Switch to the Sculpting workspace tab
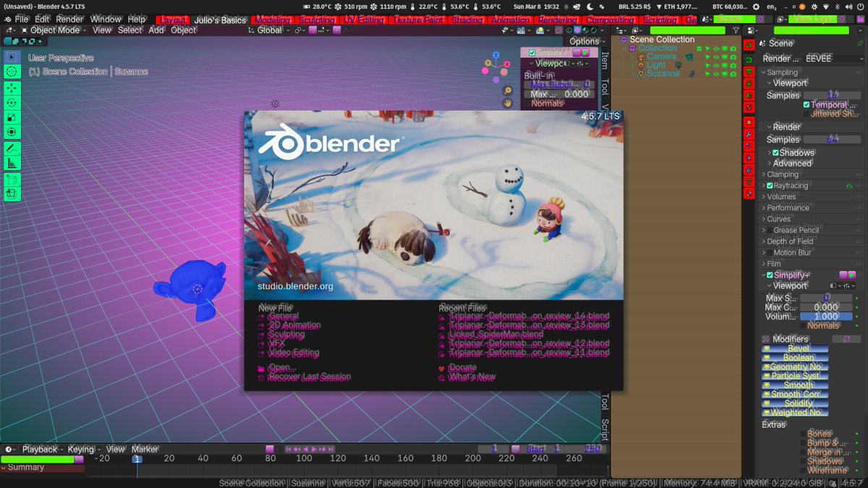Screen dimensions: 868x488 (318, 20)
